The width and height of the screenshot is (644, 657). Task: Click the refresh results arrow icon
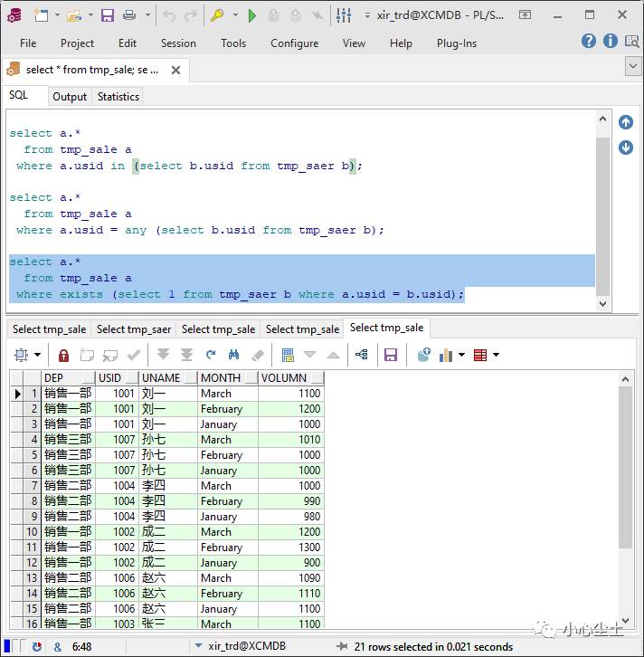[211, 355]
